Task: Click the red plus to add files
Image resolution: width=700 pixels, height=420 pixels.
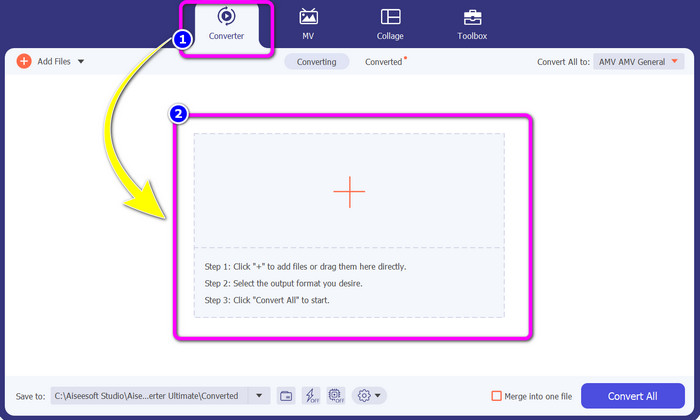Action: pyautogui.click(x=349, y=191)
